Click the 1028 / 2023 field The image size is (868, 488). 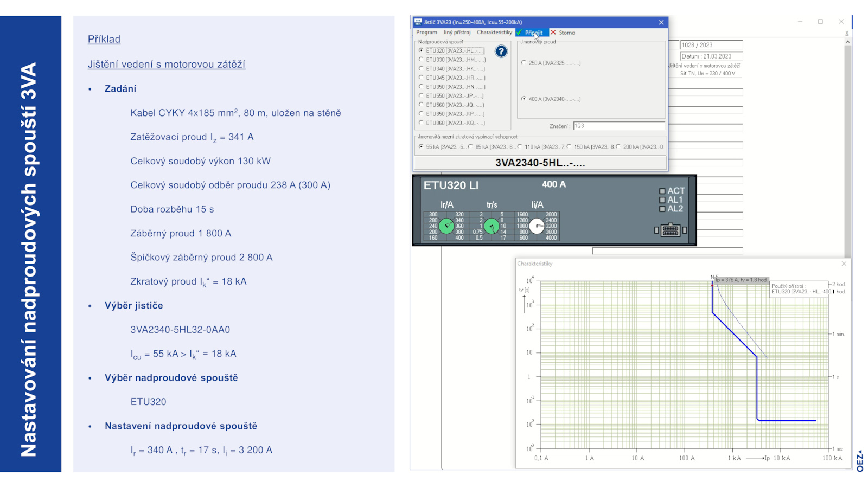pos(711,45)
